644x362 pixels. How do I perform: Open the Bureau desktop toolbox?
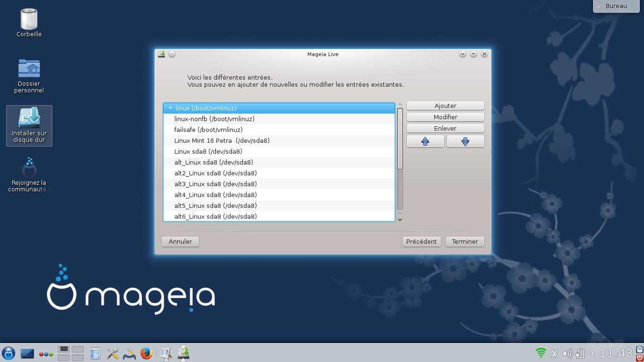(x=616, y=6)
